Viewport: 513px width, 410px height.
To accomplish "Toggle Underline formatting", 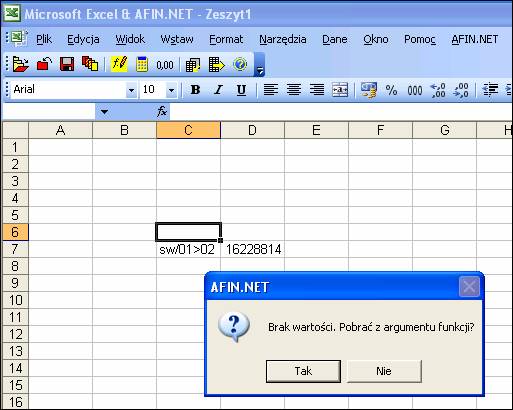I will [241, 90].
